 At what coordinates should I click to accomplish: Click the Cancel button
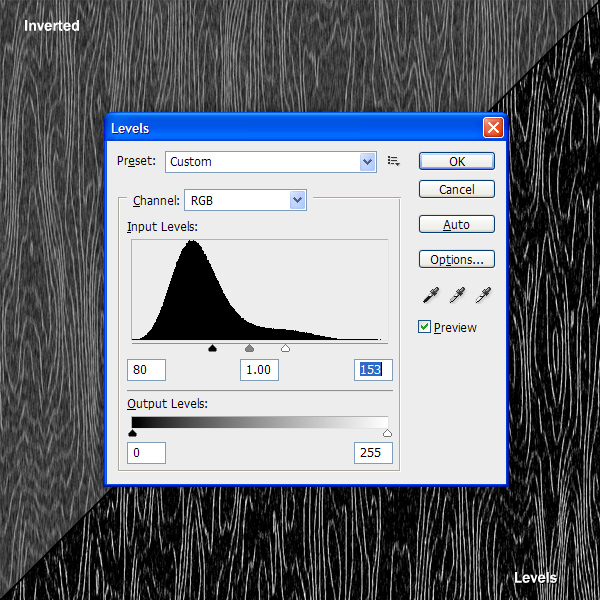[457, 189]
